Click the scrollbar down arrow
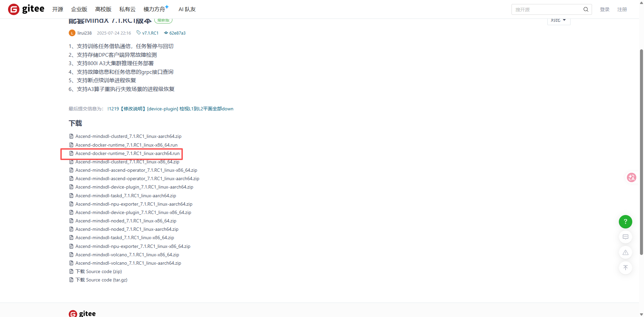 [641, 314]
